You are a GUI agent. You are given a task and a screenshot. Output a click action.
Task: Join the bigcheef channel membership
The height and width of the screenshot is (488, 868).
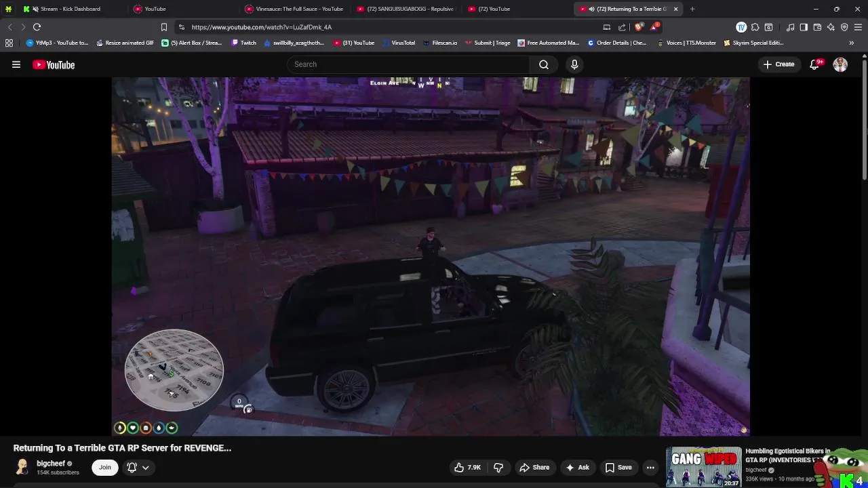click(x=105, y=467)
